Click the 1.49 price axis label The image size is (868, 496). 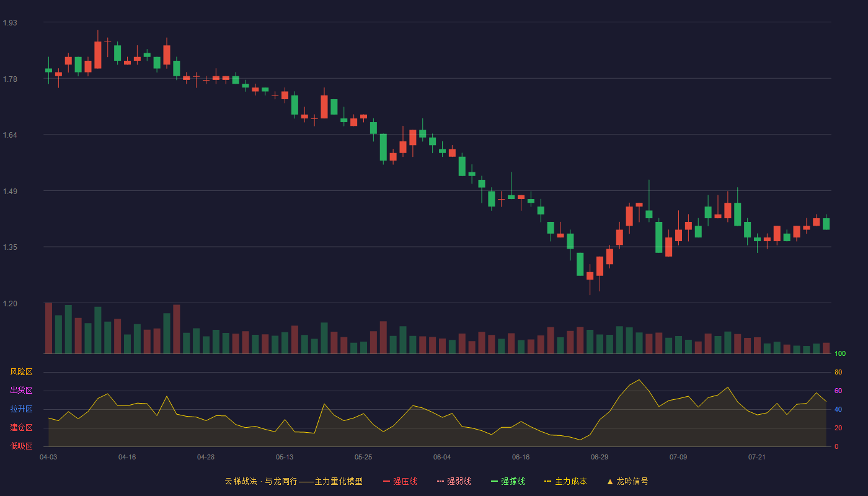[10, 191]
